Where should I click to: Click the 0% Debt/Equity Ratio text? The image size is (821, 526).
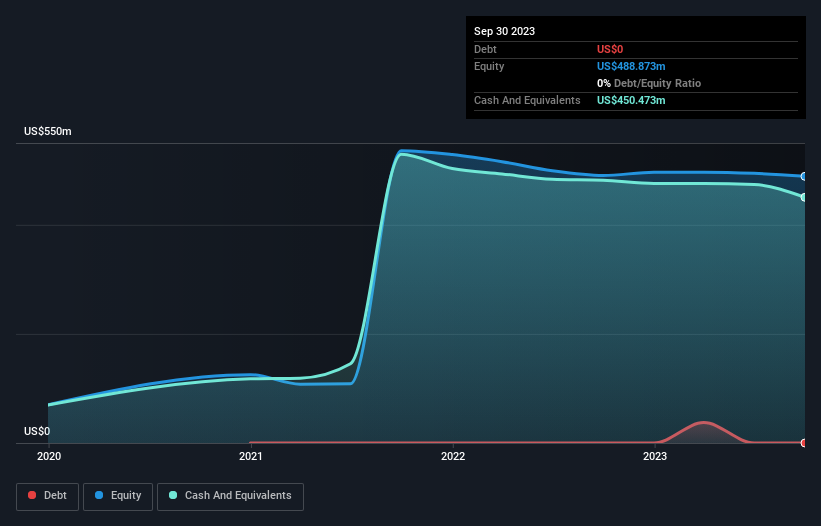[x=649, y=83]
